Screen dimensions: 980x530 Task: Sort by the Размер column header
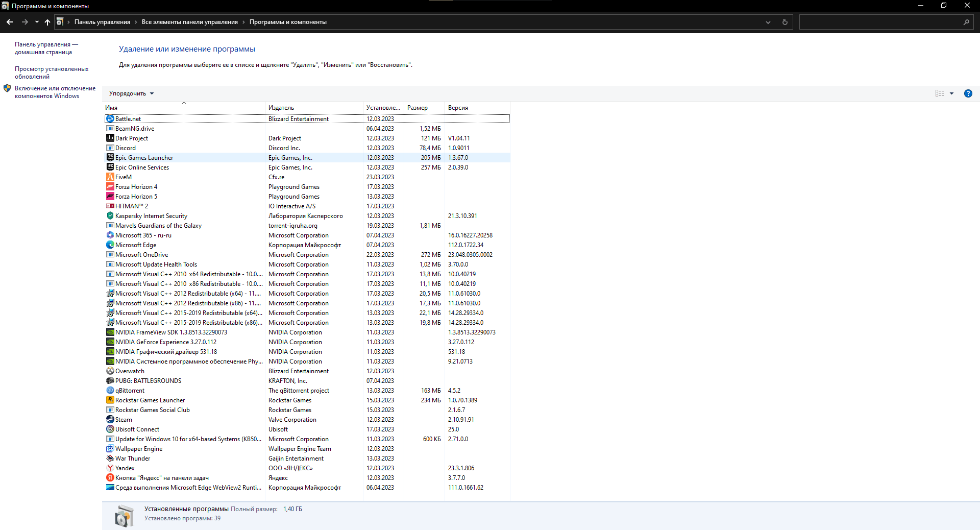click(424, 108)
